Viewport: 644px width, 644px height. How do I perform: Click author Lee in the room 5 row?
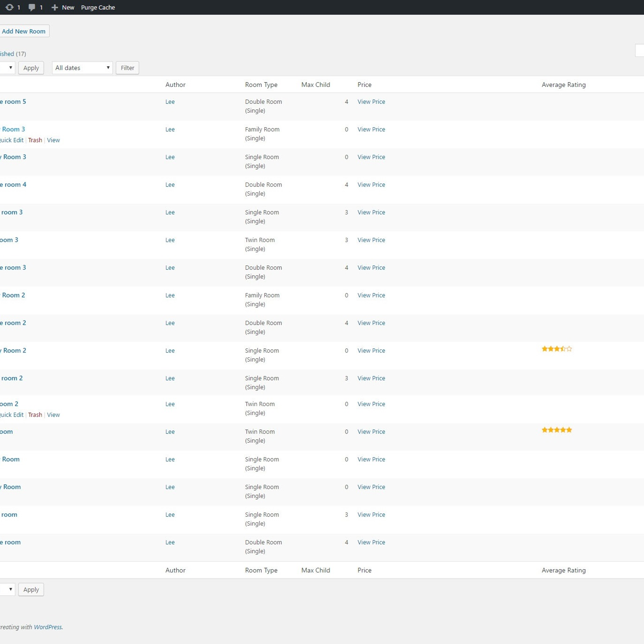pyautogui.click(x=170, y=101)
